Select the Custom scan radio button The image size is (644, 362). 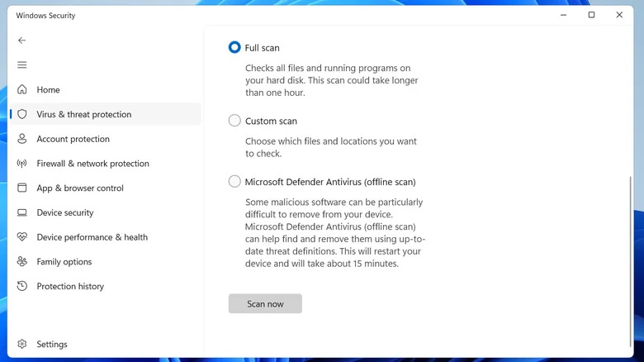point(234,121)
